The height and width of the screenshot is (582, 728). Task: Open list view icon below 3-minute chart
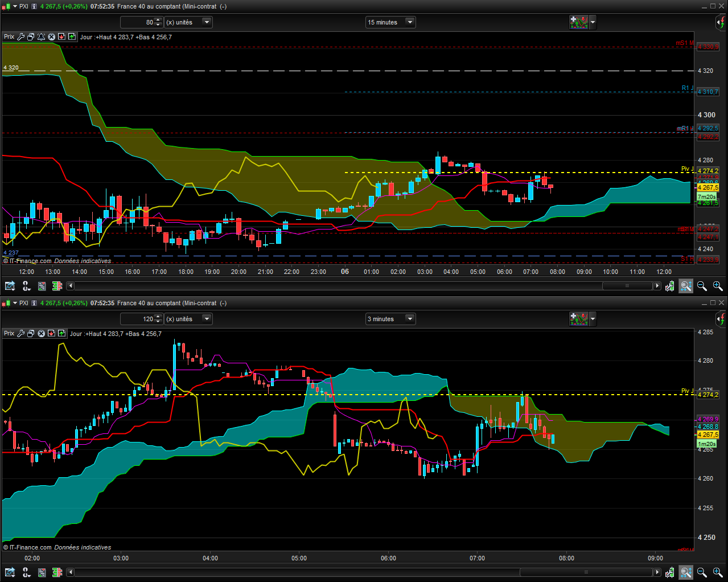[x=42, y=572]
